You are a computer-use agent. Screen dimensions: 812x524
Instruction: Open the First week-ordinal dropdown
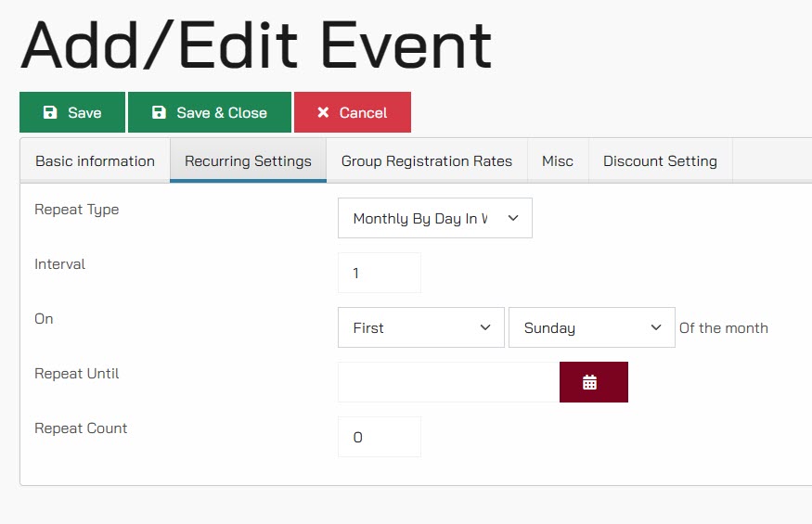tap(421, 327)
